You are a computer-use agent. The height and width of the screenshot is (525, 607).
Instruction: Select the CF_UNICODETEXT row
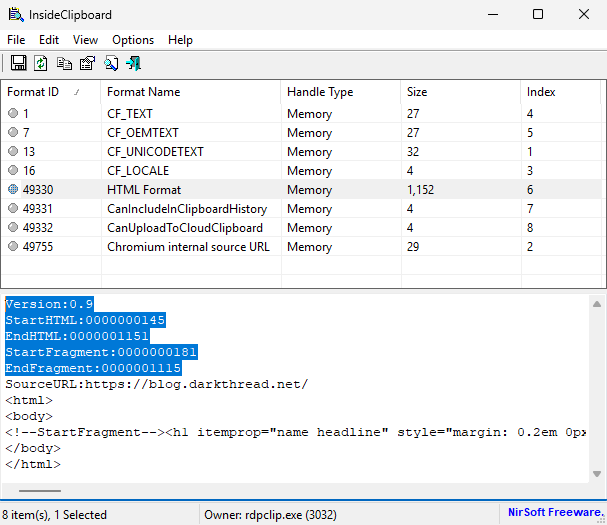155,152
